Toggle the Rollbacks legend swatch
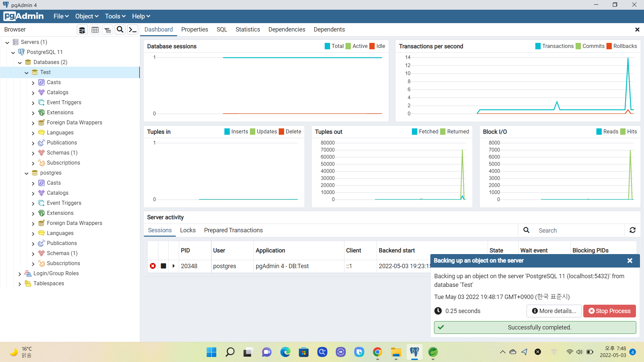644x362 pixels. coord(609,46)
